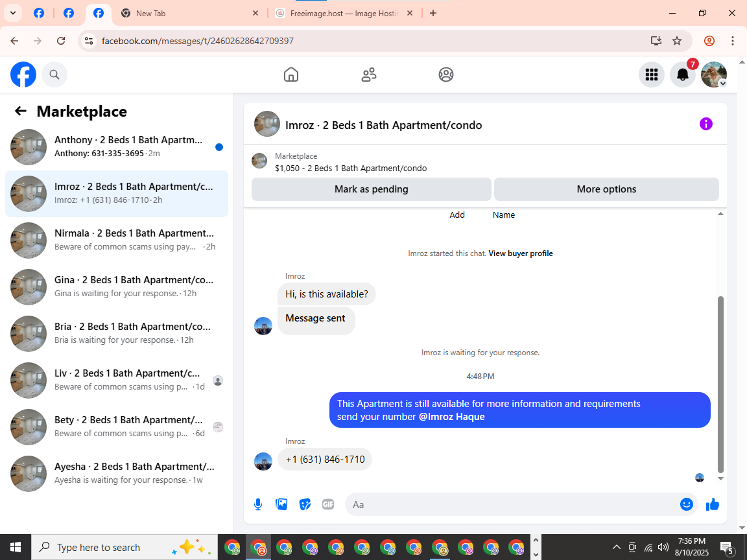Screen dimensions: 747x560
Task: Open a new browser tab with plus
Action: point(433,14)
